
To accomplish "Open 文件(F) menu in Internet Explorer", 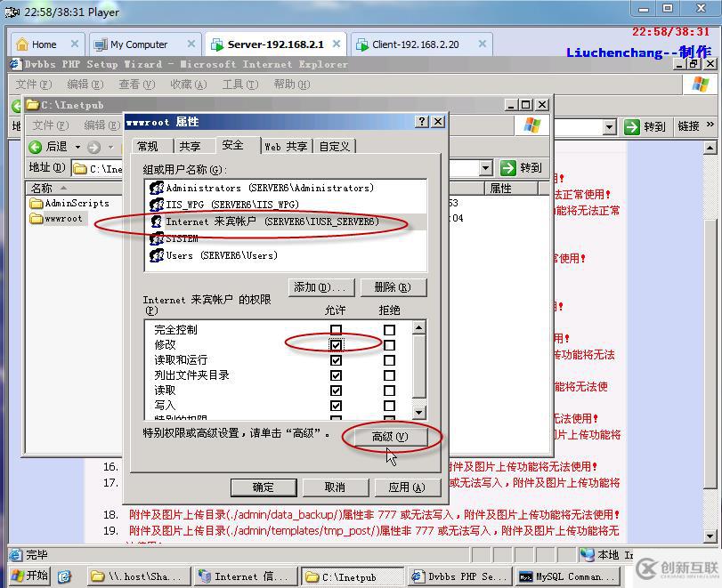I will click(34, 85).
